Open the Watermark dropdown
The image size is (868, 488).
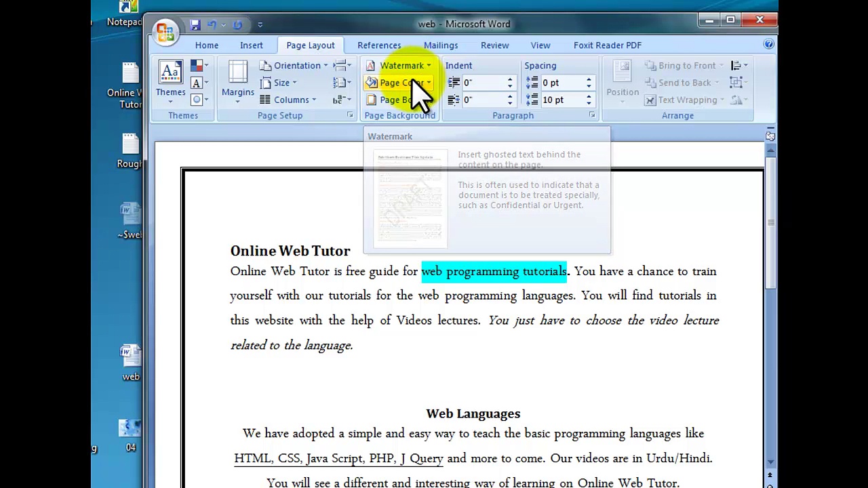click(x=399, y=66)
